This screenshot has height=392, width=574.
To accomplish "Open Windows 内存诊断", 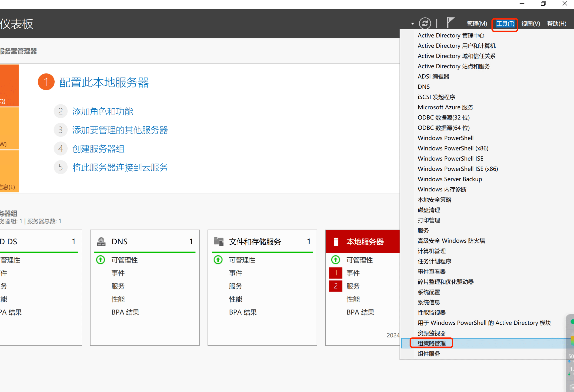I will point(442,189).
